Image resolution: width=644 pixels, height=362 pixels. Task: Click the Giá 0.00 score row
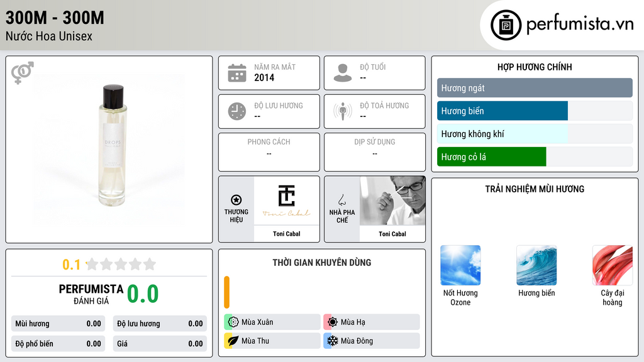click(x=160, y=344)
